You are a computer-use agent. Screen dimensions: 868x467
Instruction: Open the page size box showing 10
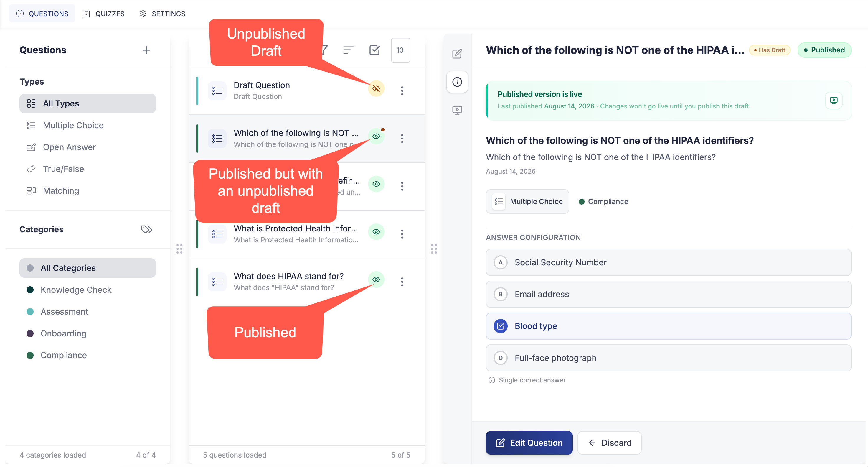(400, 50)
